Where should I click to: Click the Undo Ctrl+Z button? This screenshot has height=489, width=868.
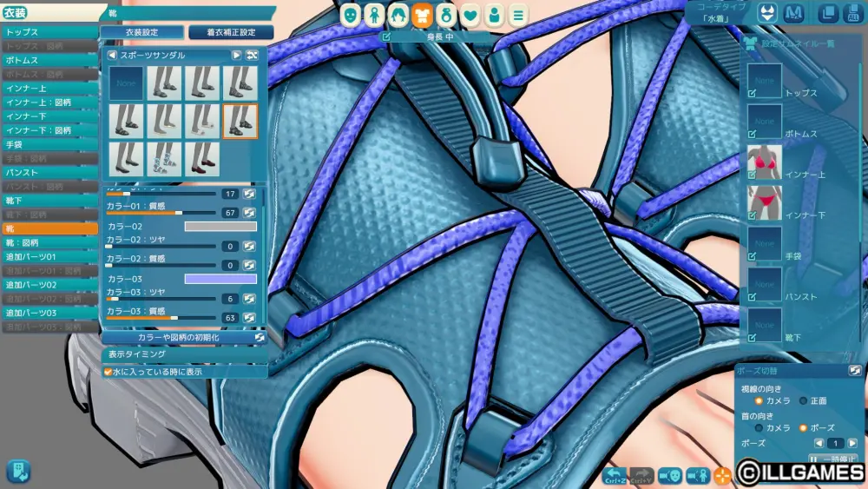click(615, 476)
